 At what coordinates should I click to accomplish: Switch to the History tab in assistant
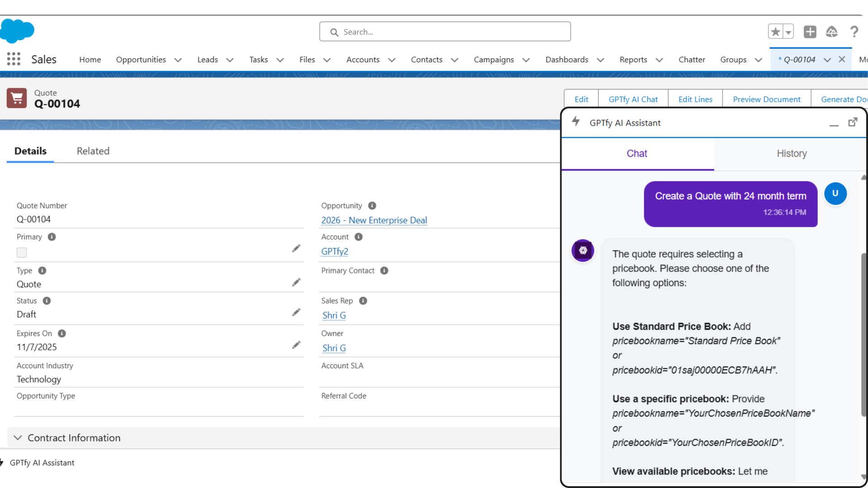pyautogui.click(x=792, y=154)
